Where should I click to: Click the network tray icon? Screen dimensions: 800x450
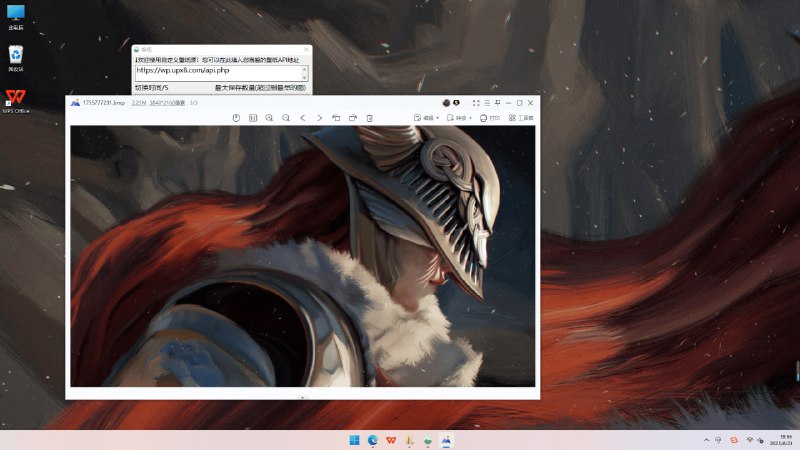749,440
